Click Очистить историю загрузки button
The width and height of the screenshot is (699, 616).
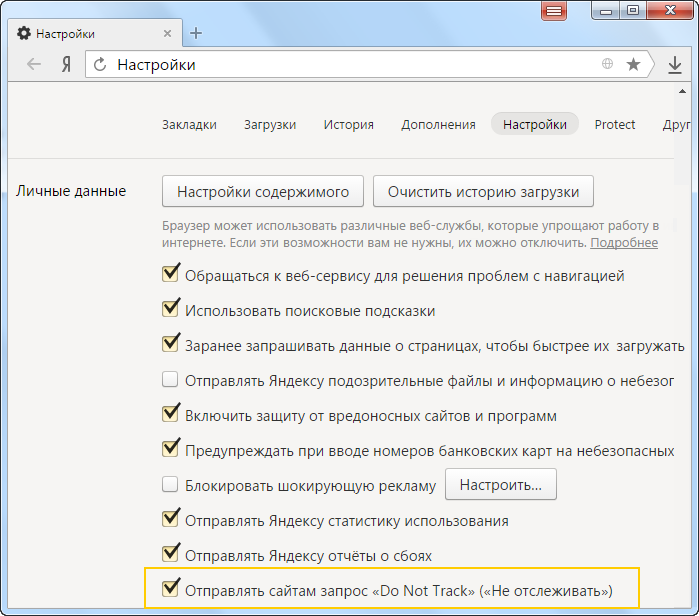tap(483, 191)
